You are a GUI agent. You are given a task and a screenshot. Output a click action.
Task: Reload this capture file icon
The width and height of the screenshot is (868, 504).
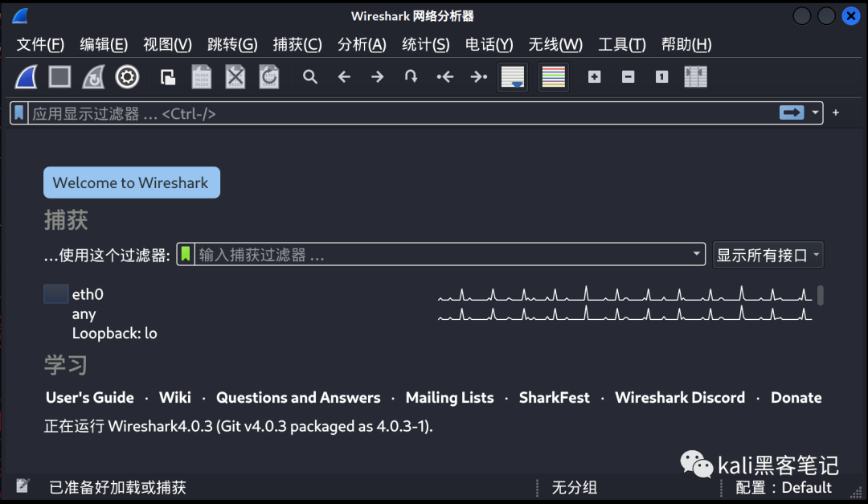(x=269, y=77)
